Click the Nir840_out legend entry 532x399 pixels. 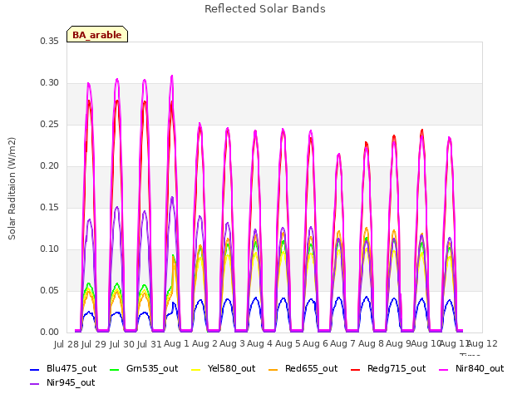(471, 368)
